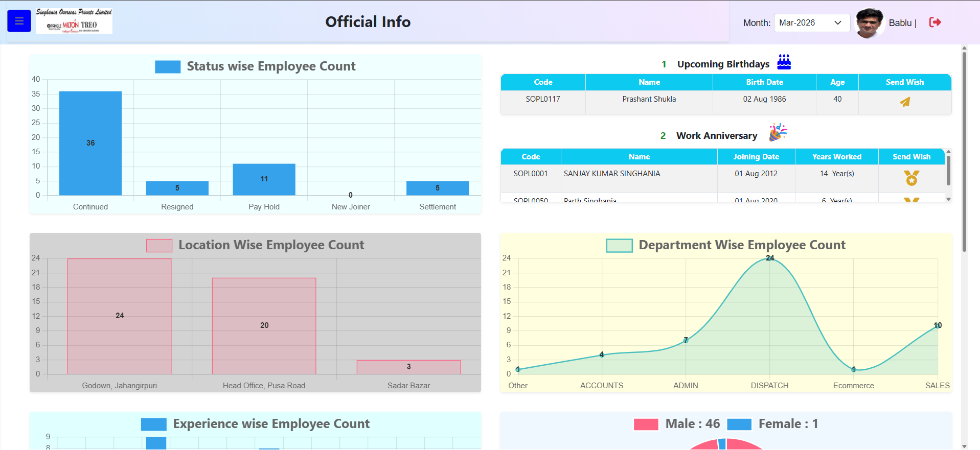The height and width of the screenshot is (450, 980).
Task: Click employee code SOPL0001
Action: [x=531, y=174]
